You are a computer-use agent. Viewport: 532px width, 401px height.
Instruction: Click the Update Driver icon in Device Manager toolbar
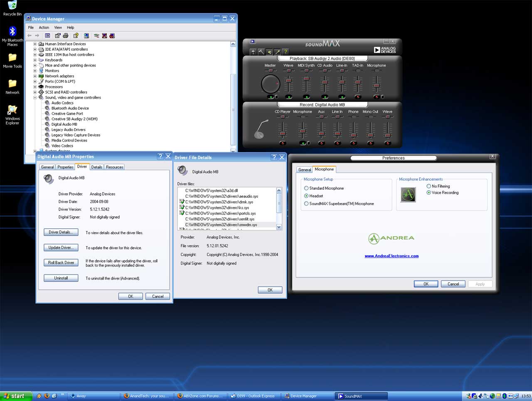tap(96, 36)
